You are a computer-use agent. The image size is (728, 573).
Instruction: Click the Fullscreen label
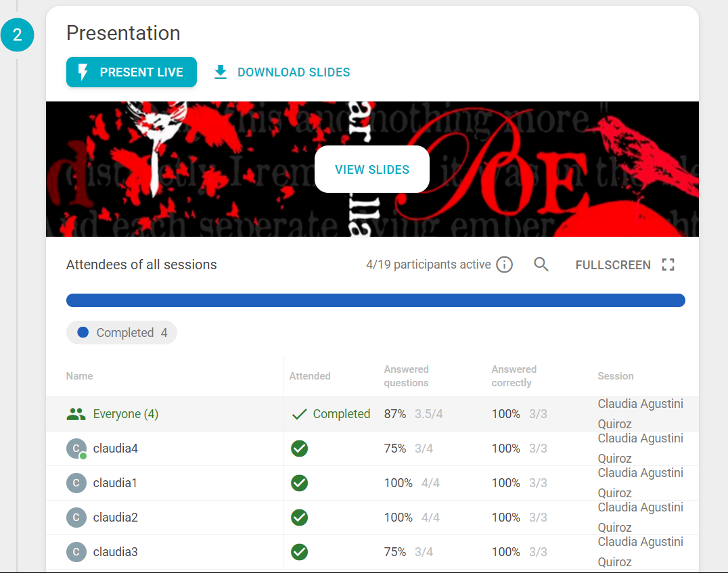point(613,265)
